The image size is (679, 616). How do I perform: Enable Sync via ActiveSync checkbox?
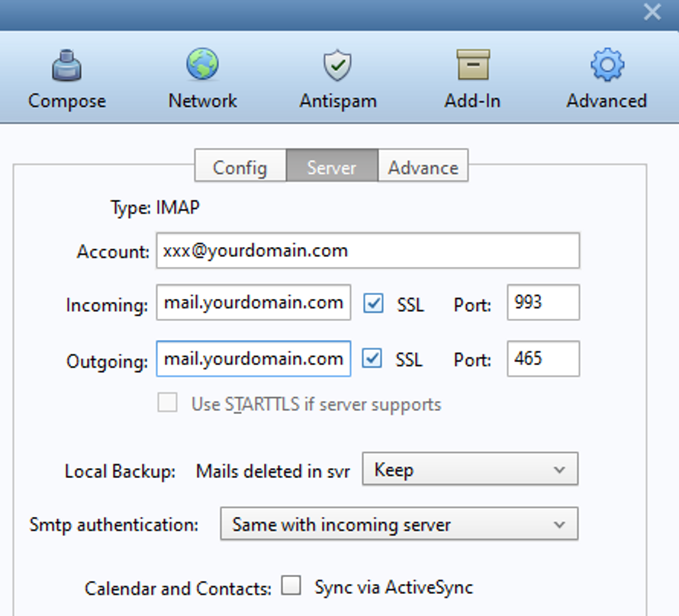(x=291, y=586)
